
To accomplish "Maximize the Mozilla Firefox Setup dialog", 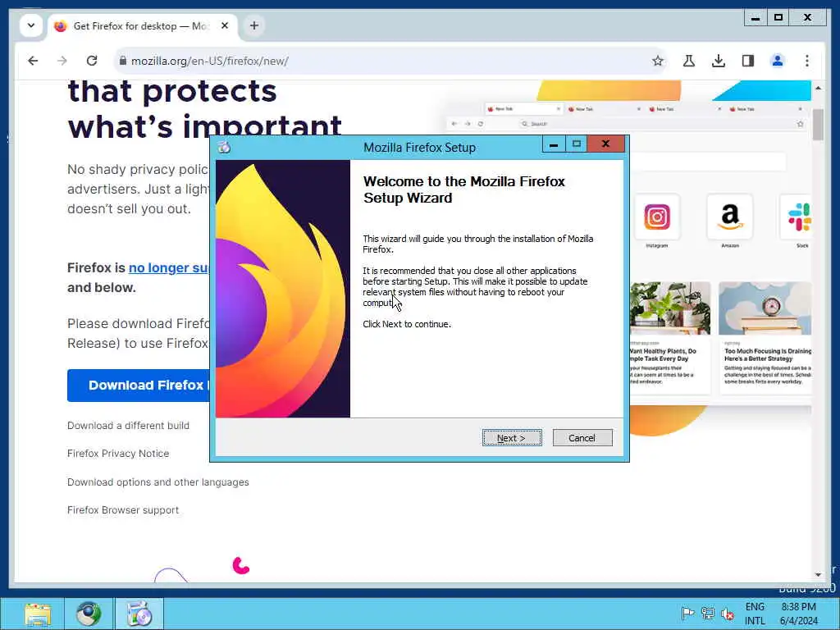I will [x=576, y=144].
